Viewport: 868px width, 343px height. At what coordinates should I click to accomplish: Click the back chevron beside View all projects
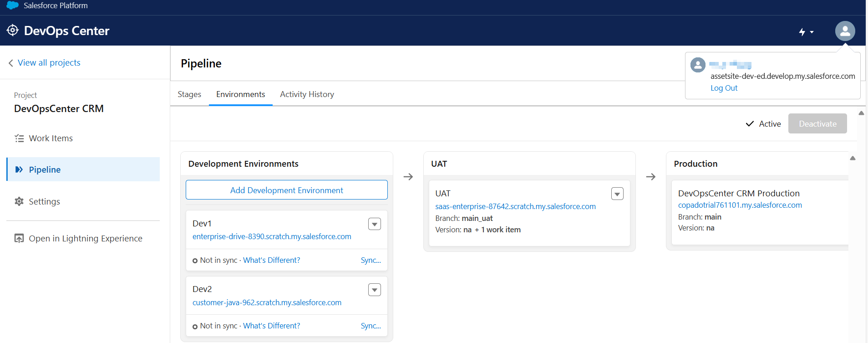[10, 63]
